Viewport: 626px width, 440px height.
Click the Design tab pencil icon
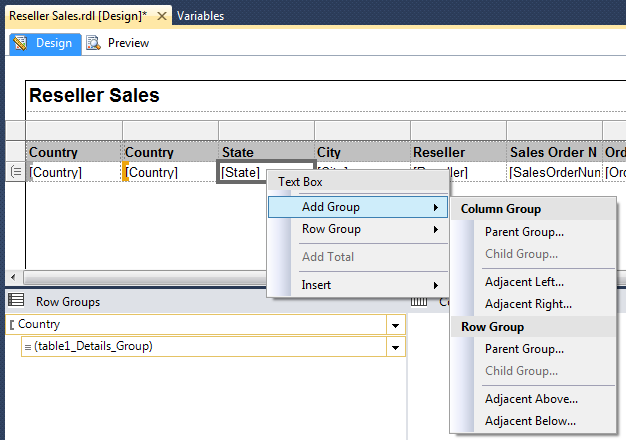click(21, 43)
